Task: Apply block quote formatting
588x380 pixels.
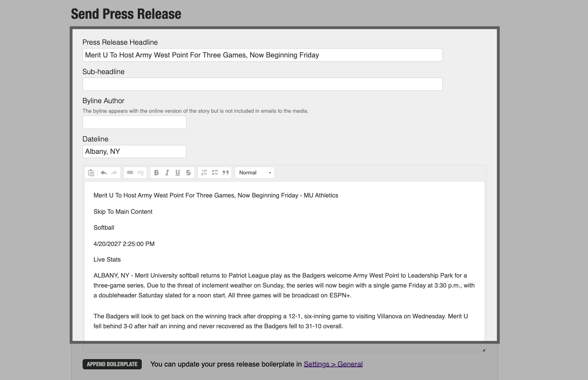Action: 226,173
